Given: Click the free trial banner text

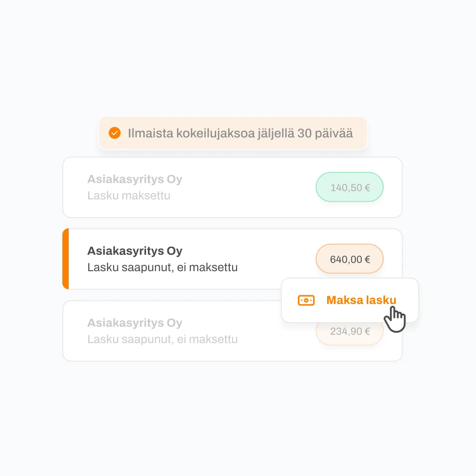Looking at the screenshot, I should click(240, 133).
